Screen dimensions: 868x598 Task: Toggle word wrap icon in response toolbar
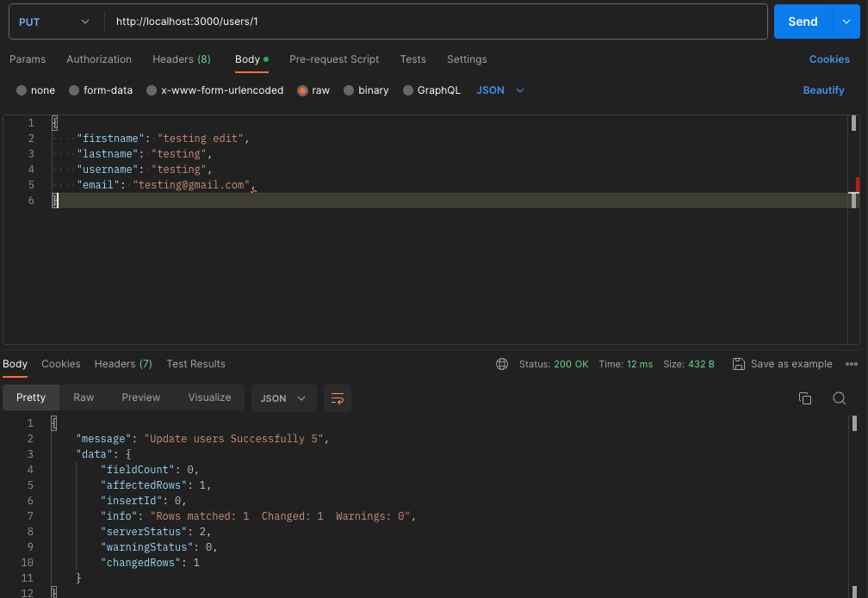pos(338,398)
